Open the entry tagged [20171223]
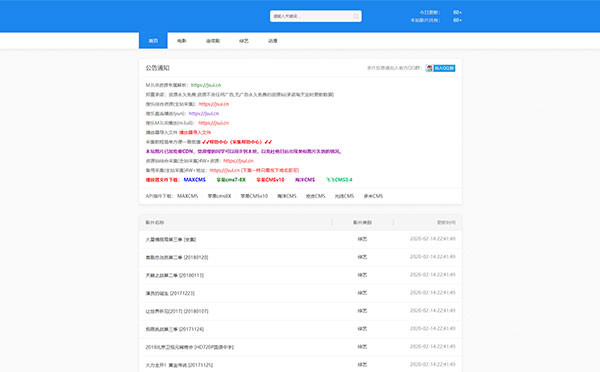Image resolution: width=600 pixels, height=372 pixels. pyautogui.click(x=170, y=293)
